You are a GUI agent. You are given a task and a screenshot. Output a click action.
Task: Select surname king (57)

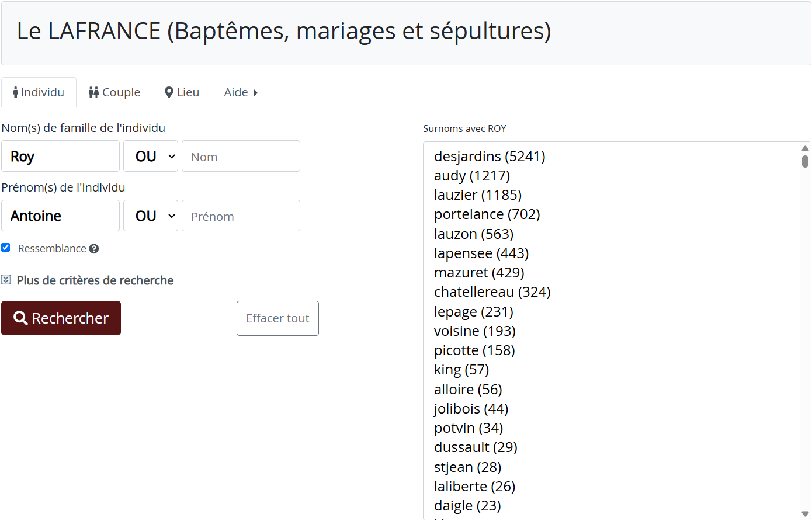click(461, 370)
